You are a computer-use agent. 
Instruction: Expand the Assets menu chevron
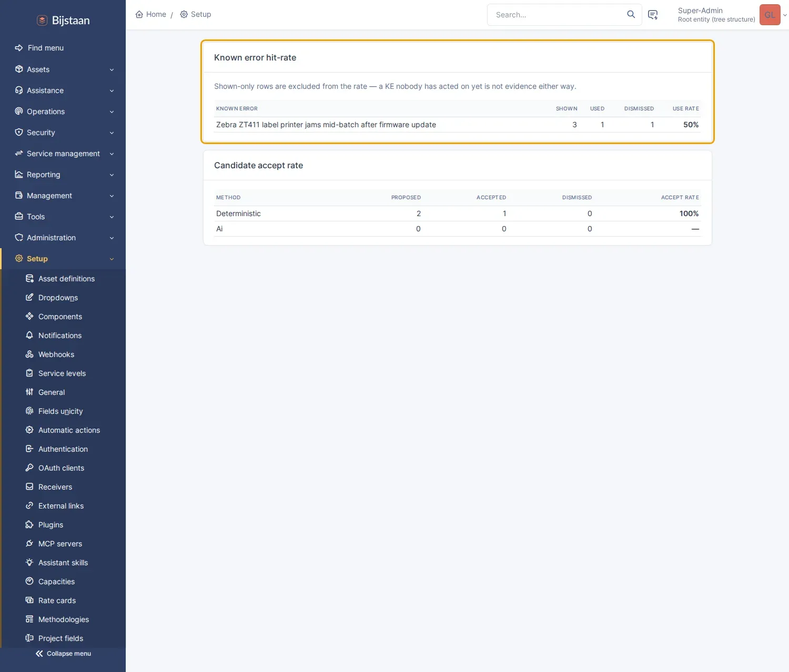112,69
